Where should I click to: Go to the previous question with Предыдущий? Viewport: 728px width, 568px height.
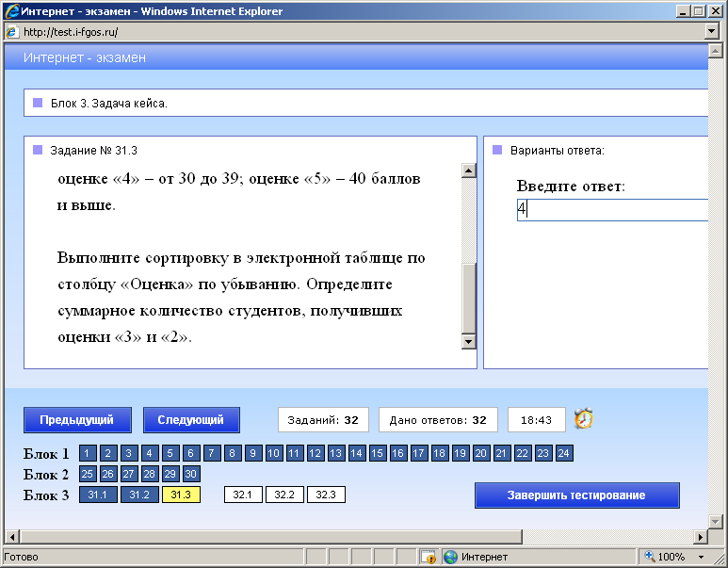(77, 420)
